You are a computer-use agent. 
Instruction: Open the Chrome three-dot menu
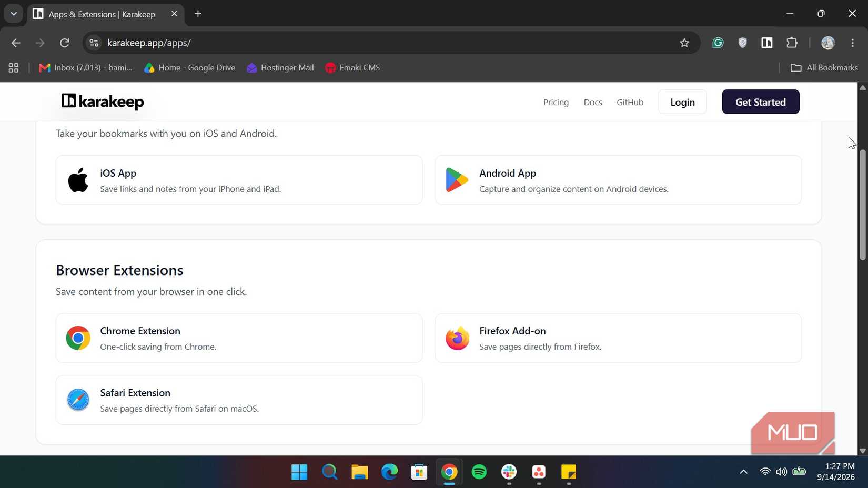coord(853,43)
